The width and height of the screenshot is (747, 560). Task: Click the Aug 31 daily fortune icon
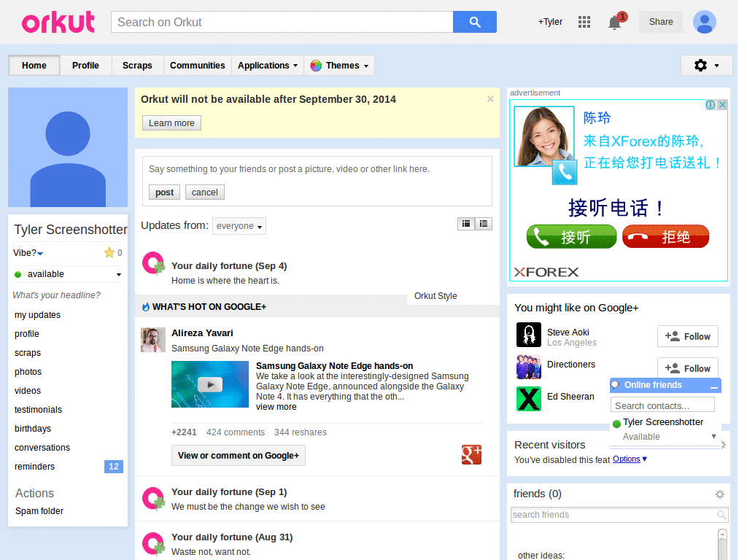point(153,544)
